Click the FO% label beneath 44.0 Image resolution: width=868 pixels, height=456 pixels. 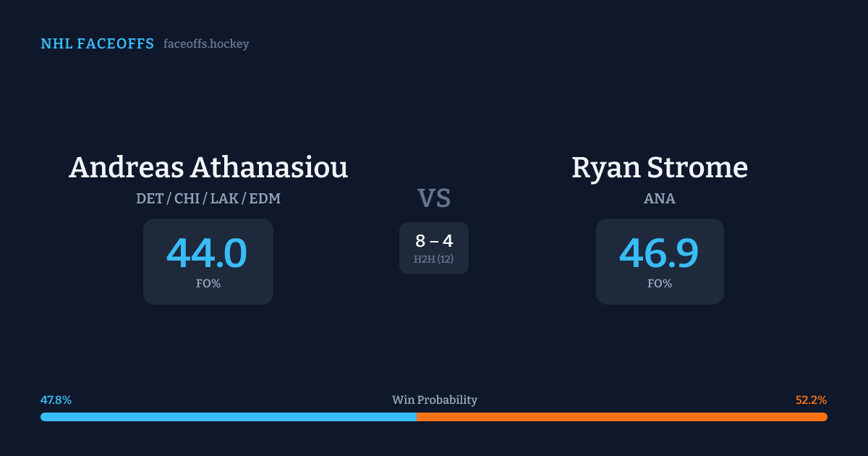point(208,284)
